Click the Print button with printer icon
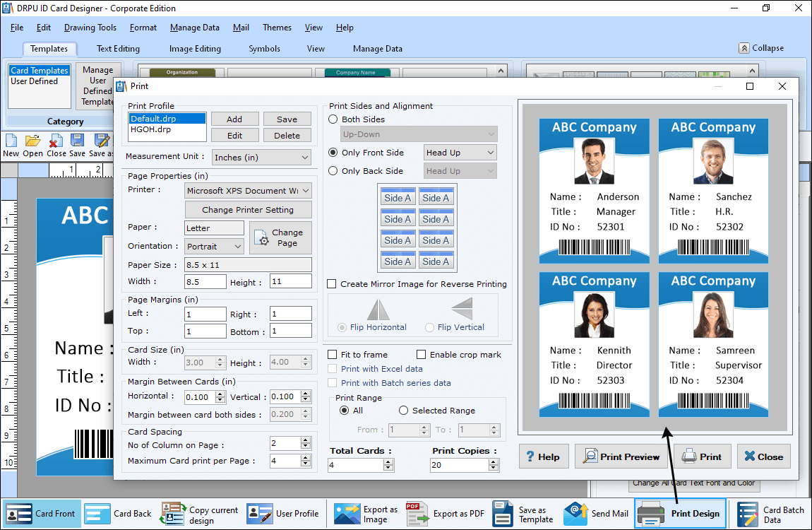 pos(703,457)
